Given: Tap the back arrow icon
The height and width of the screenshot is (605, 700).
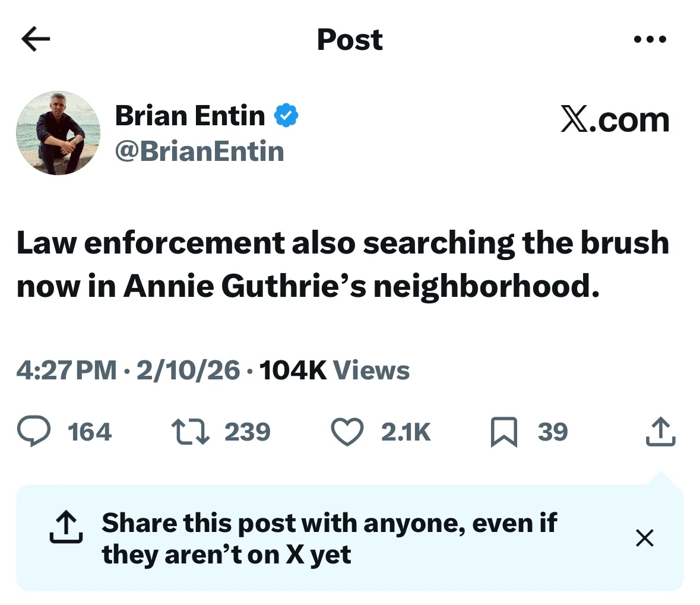Looking at the screenshot, I should pyautogui.click(x=36, y=39).
